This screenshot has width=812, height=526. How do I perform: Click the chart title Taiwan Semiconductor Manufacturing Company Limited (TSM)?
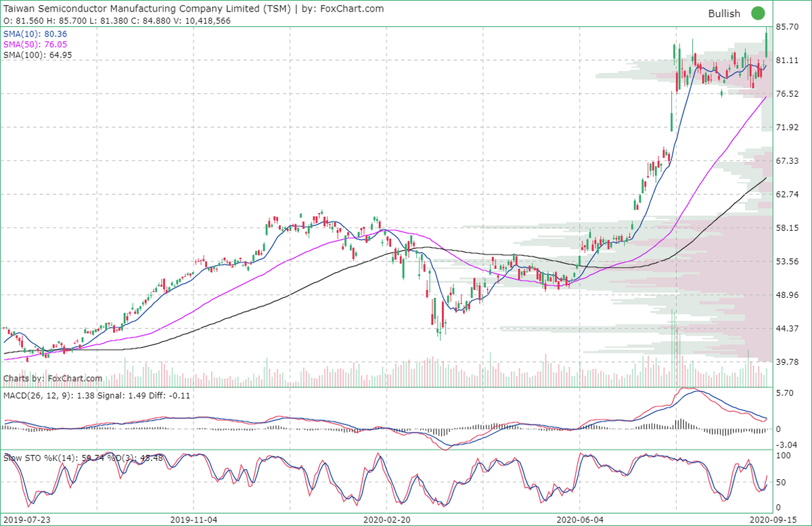[148, 9]
